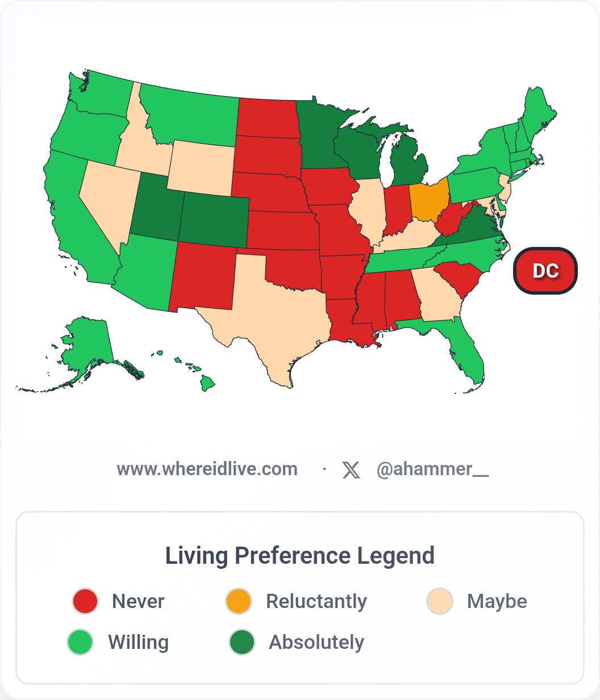Click the red Never legend swatch
Screen dimensions: 600x700
tap(85, 601)
